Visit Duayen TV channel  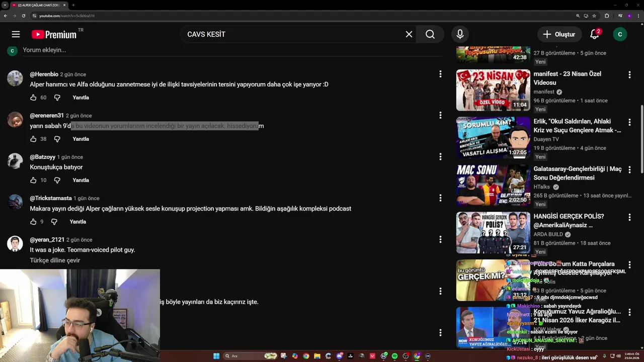(546, 139)
